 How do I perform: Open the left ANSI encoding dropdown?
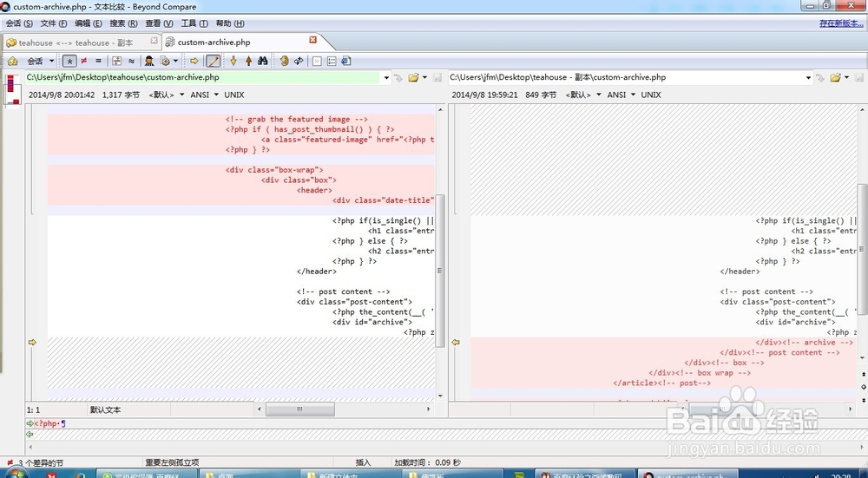(x=204, y=95)
